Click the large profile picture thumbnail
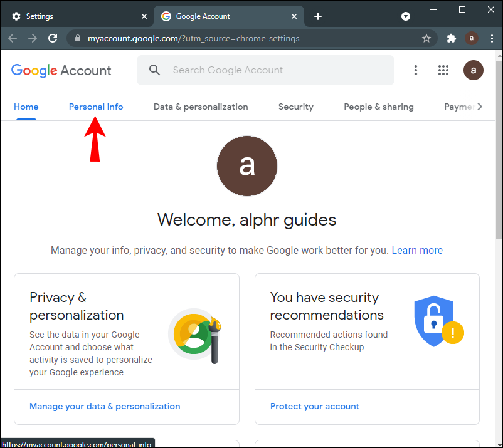 (x=247, y=165)
